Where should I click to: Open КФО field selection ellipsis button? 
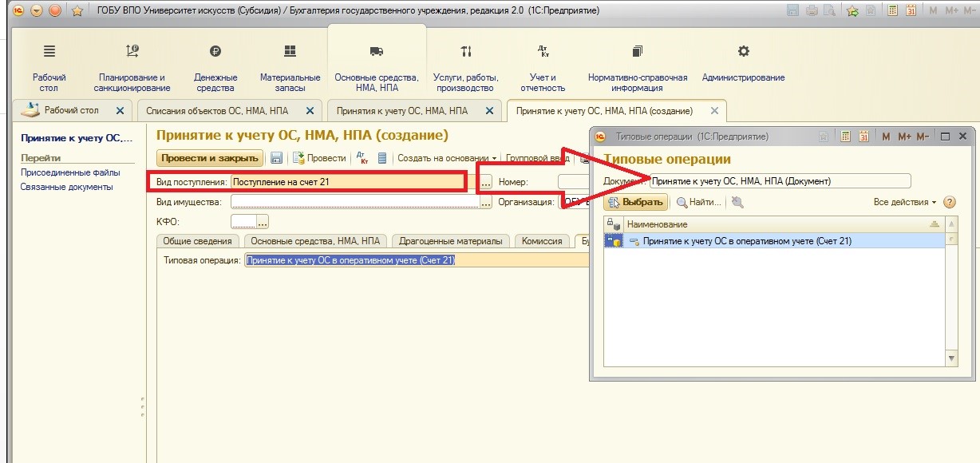tap(263, 222)
